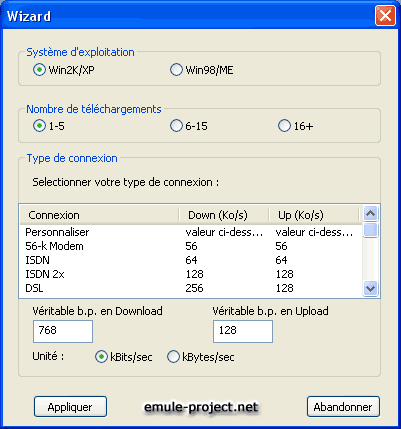Select the 56-k Modem connection entry
The image size is (401, 429).
tap(191, 246)
